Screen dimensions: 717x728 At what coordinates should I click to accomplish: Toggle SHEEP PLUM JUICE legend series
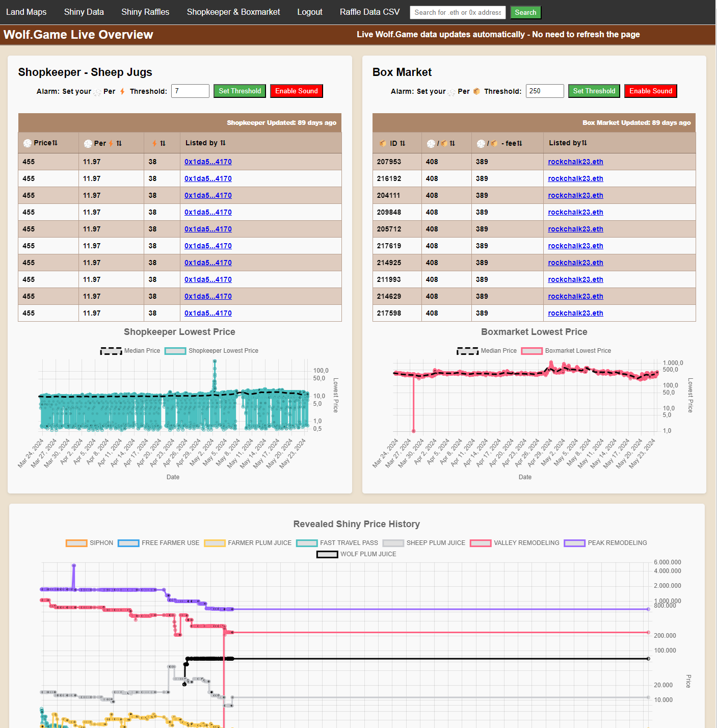tap(424, 543)
